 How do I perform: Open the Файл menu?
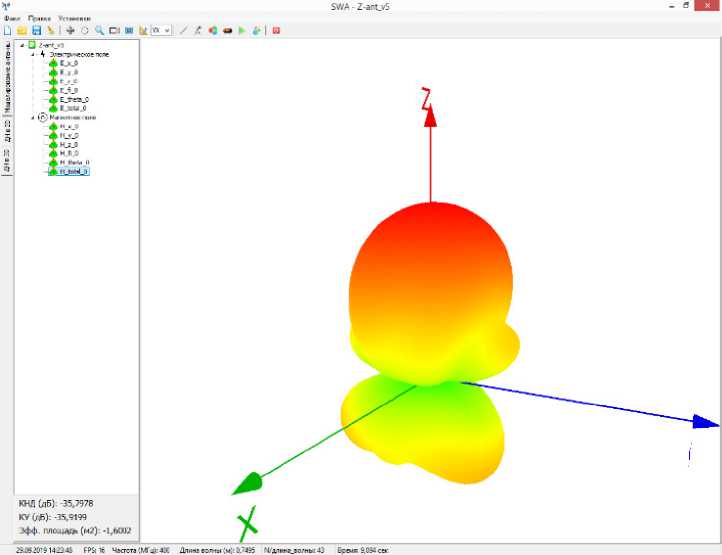10,18
